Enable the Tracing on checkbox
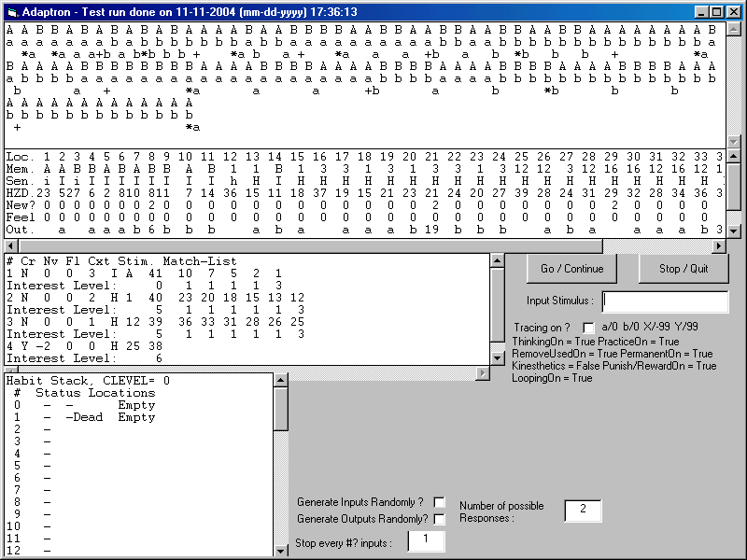Viewport: 747px width, 560px height. click(589, 328)
